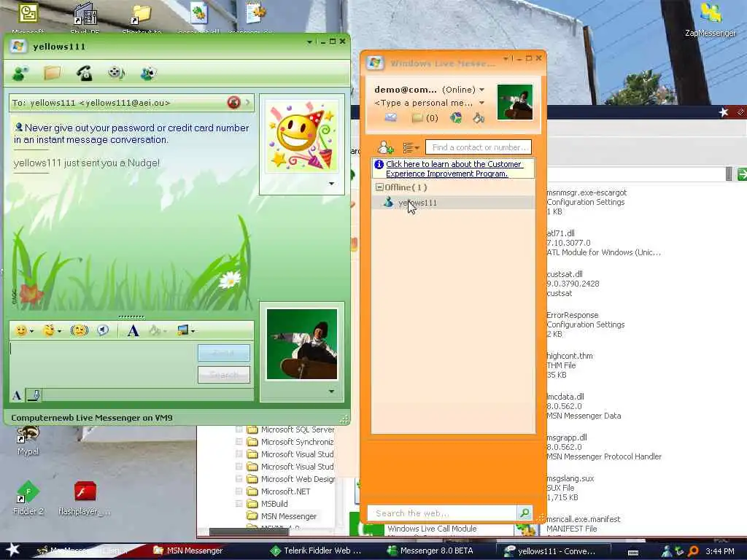Click the invite contact icon in conversation toolbar
This screenshot has height=560, width=747.
pos(20,74)
